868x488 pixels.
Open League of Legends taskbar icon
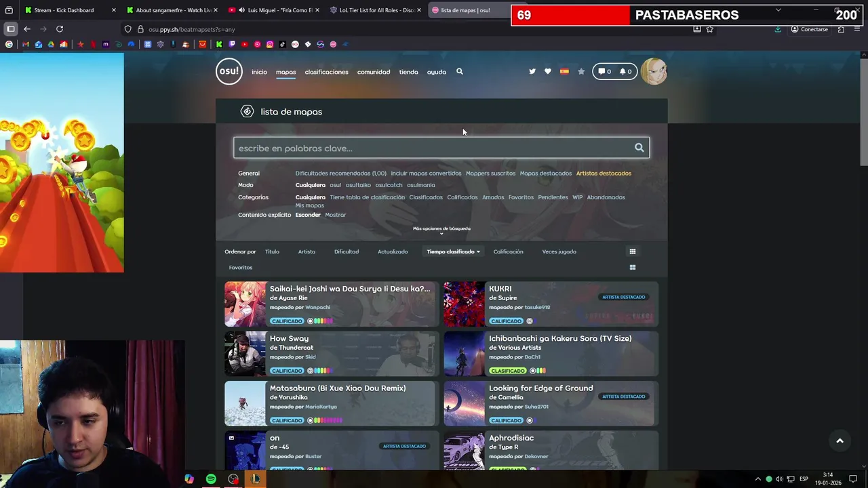tap(255, 479)
